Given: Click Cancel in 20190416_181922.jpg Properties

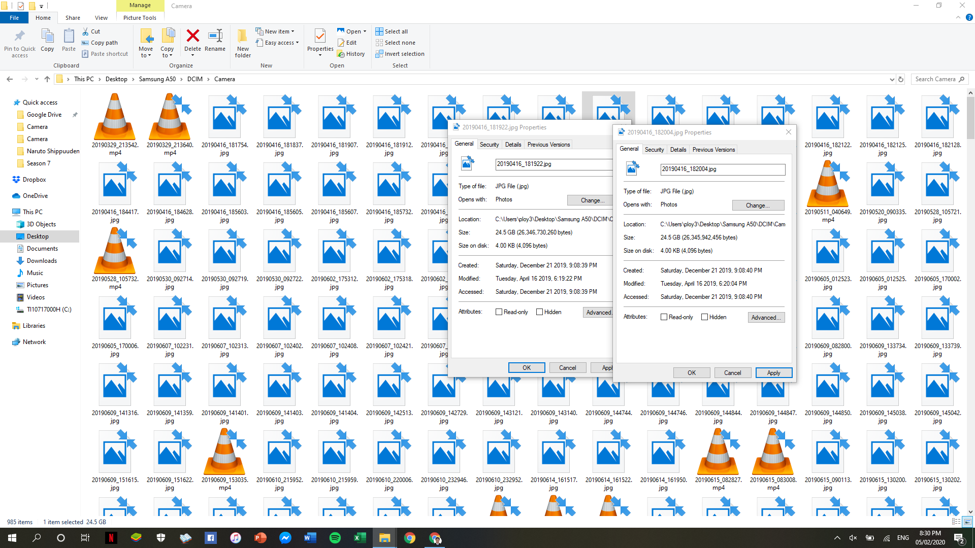Looking at the screenshot, I should coord(568,368).
